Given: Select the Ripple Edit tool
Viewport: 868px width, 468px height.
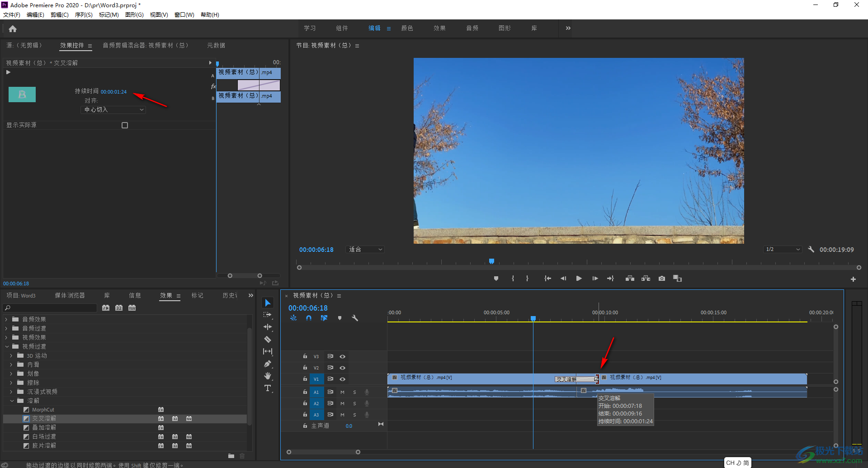Looking at the screenshot, I should pos(268,327).
